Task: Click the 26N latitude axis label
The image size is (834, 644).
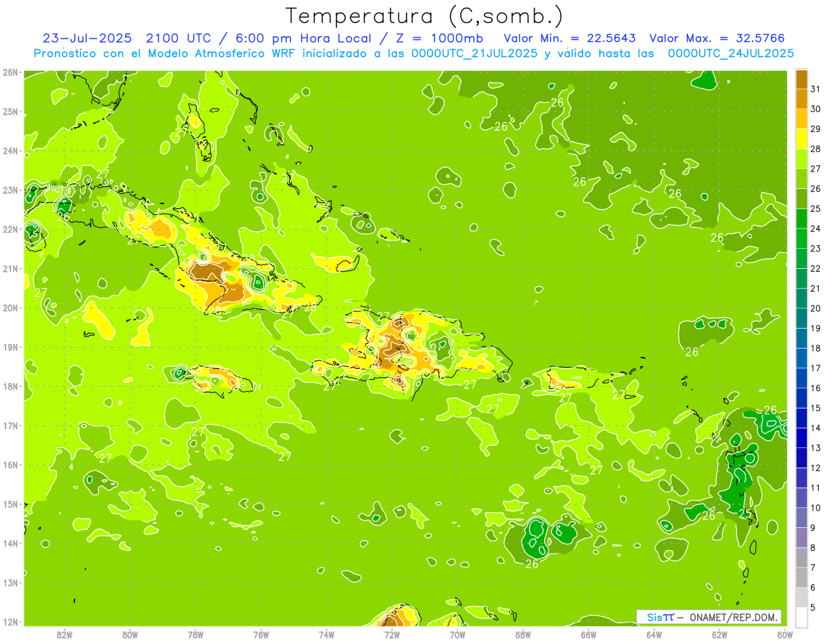Action: pyautogui.click(x=10, y=72)
